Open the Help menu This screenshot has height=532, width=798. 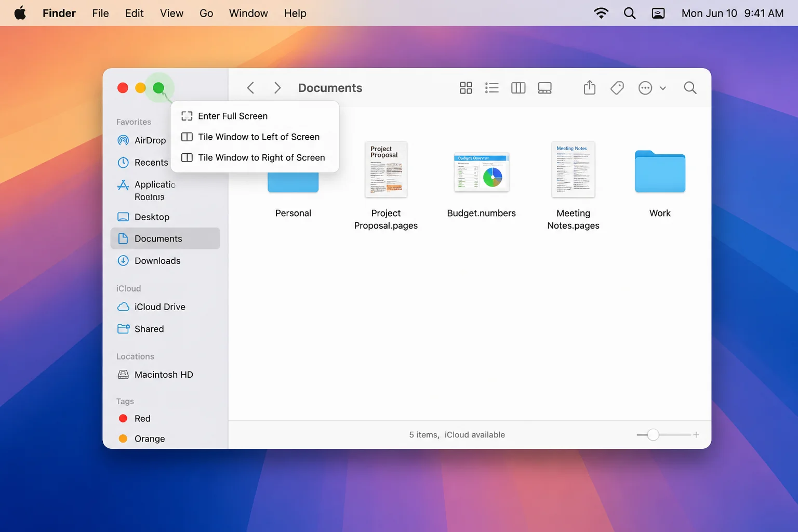295,13
